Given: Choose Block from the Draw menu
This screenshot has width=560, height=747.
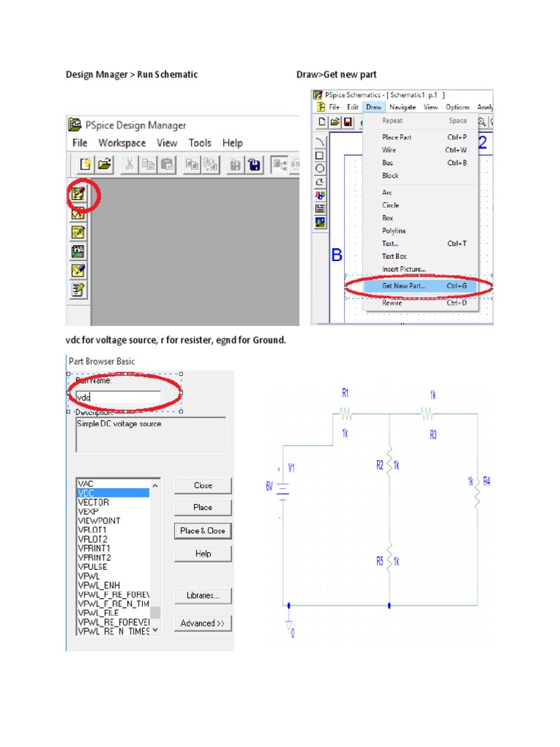Looking at the screenshot, I should pos(421,176).
